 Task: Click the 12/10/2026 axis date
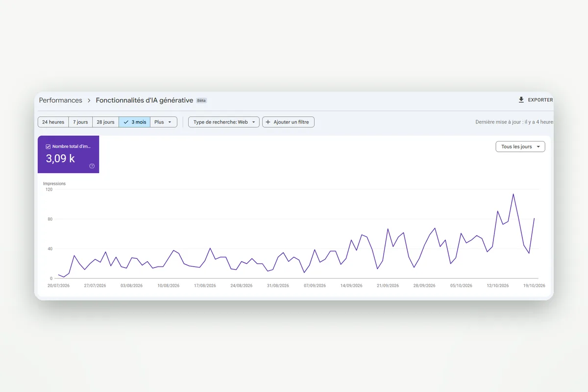[x=498, y=286]
